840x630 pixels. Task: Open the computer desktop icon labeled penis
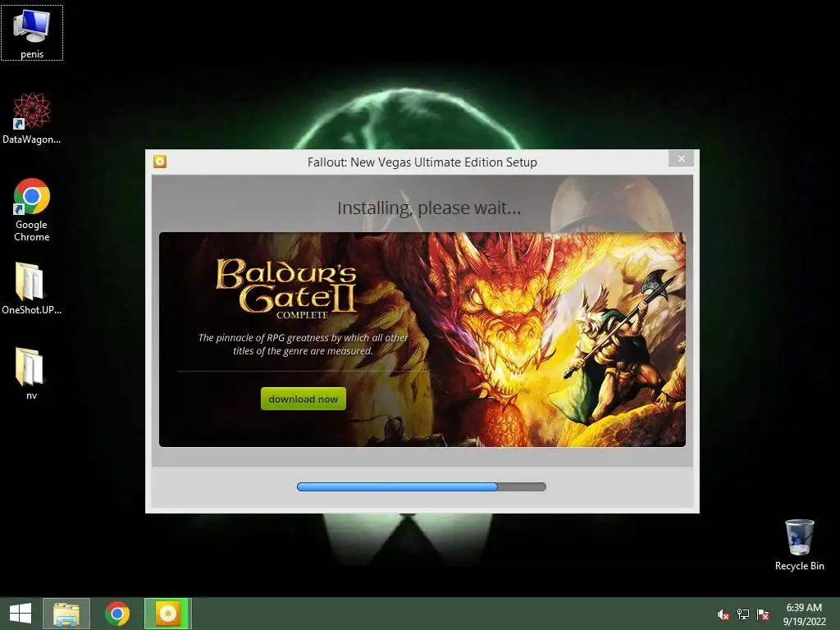coord(32,33)
